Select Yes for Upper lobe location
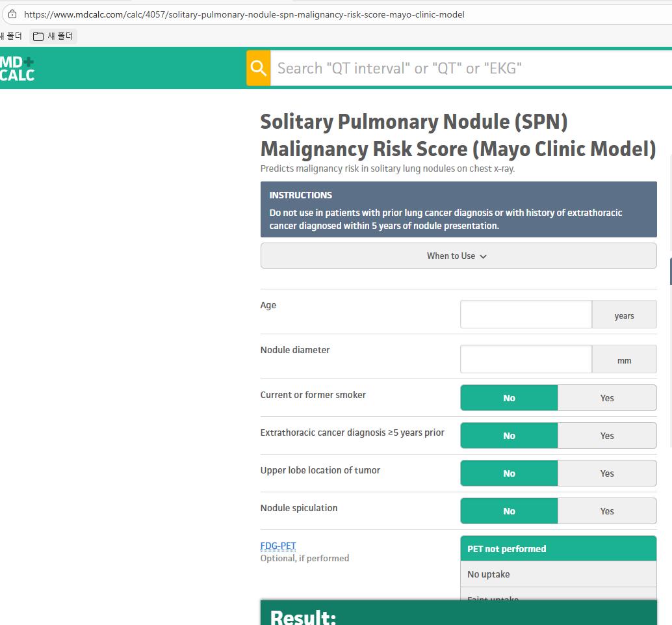672x625 pixels. pyautogui.click(x=606, y=473)
